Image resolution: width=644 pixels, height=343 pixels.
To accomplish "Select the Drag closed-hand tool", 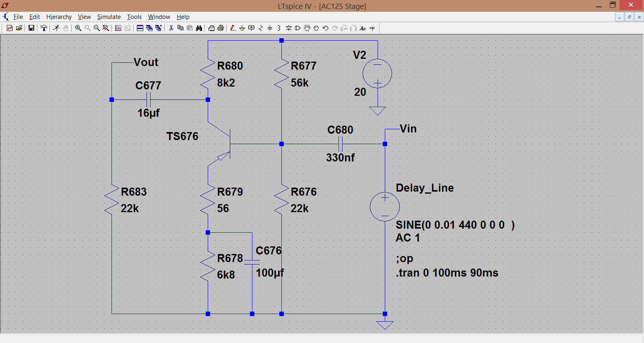I will (316, 28).
